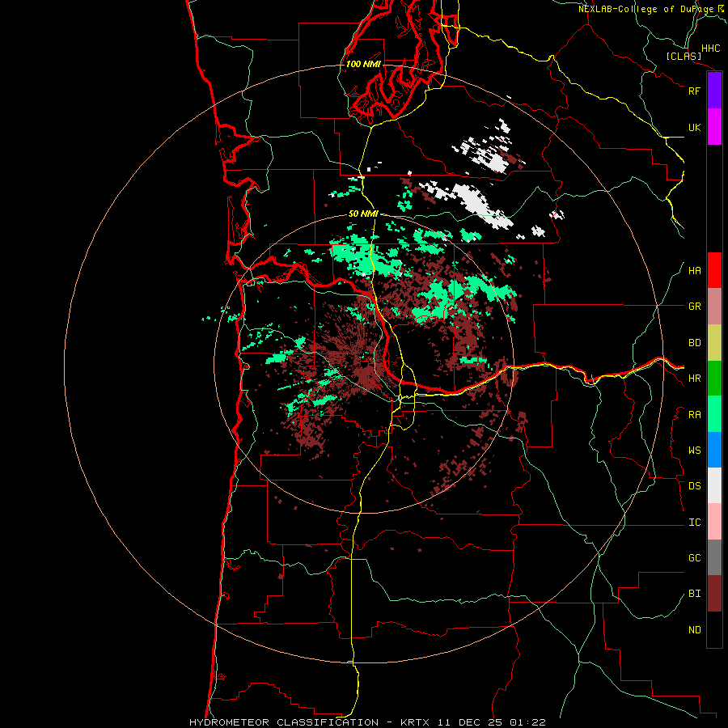This screenshot has height=728, width=728.
Task: Click the light pink IC legend swatch
Action: (714, 522)
